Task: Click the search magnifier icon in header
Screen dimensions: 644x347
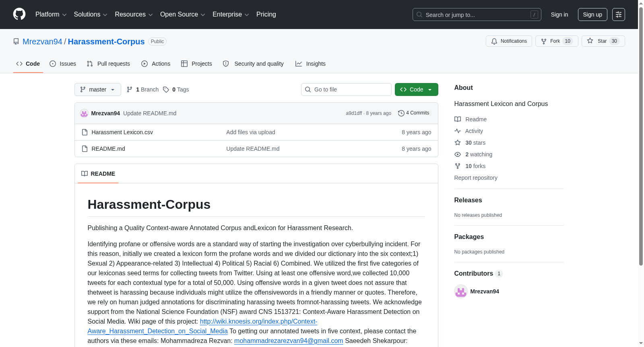Action: tap(419, 15)
